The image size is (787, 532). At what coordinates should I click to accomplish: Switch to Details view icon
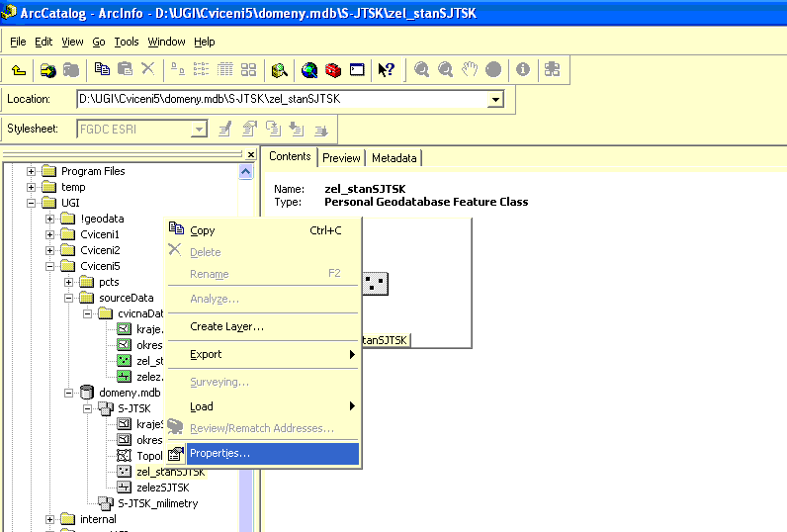(x=224, y=69)
